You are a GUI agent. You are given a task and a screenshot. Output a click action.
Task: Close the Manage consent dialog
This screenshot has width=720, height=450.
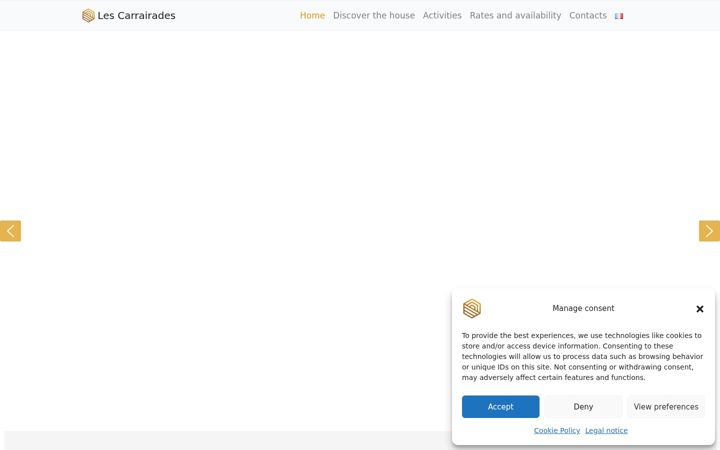coord(700,309)
